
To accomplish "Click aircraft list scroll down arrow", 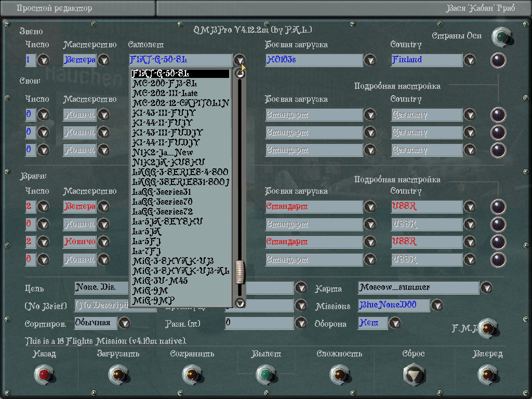I will click(x=240, y=302).
